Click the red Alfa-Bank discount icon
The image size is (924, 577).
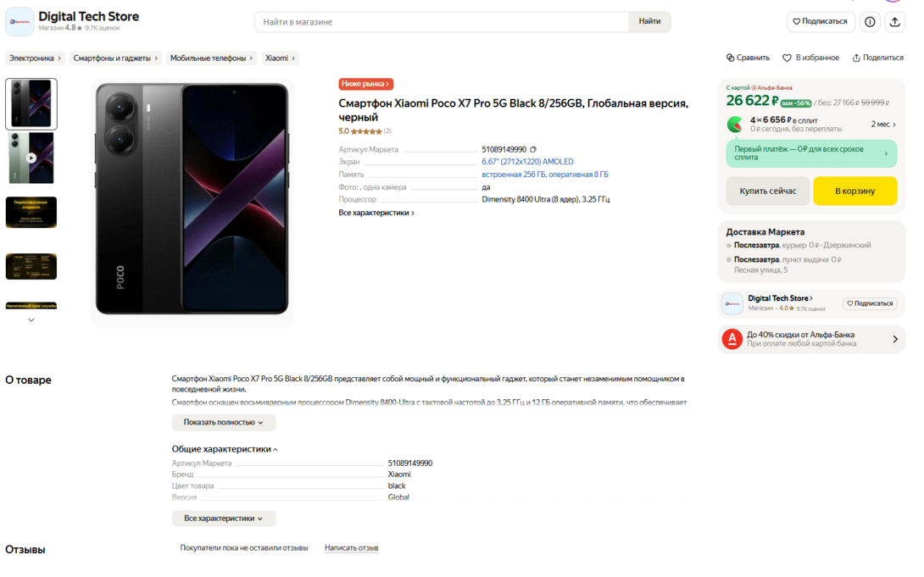tap(732, 339)
